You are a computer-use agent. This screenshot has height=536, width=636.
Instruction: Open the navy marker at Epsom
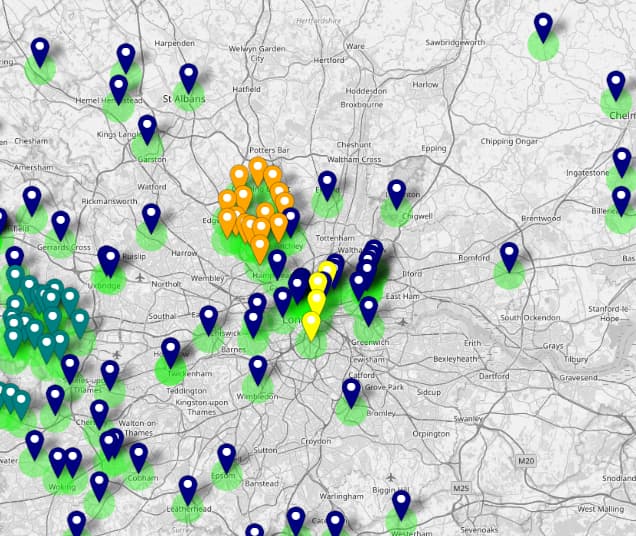pos(227,457)
